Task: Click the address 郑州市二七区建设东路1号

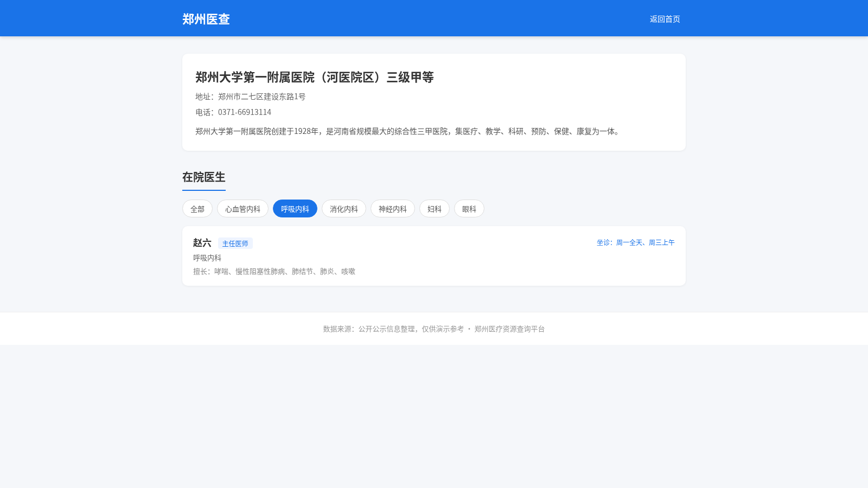Action: click(x=262, y=97)
